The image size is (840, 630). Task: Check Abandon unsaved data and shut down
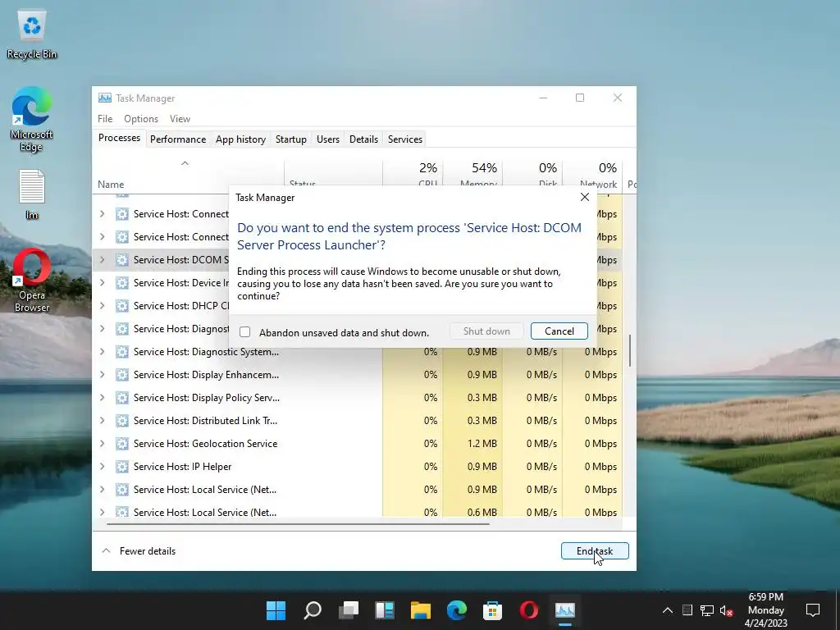244,332
